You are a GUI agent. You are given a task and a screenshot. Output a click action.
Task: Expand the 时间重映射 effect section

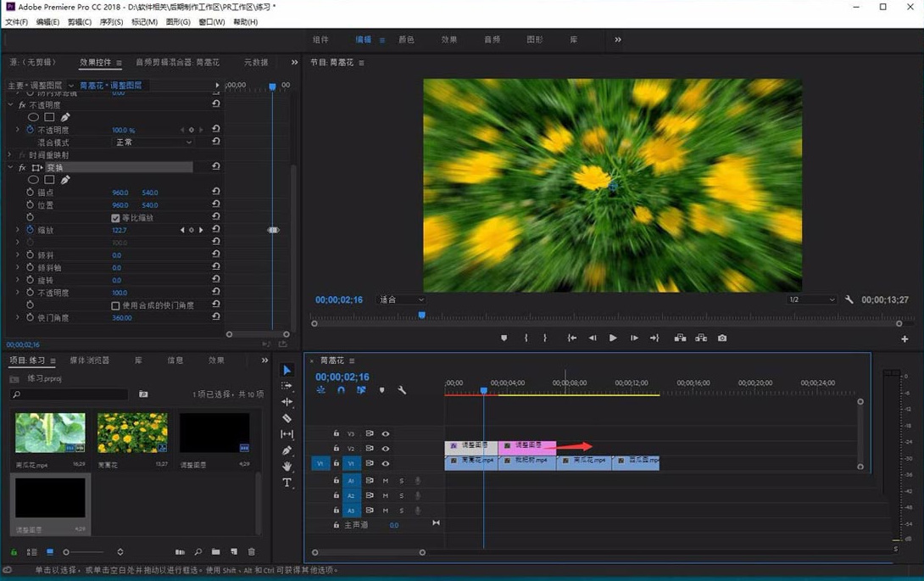click(10, 155)
